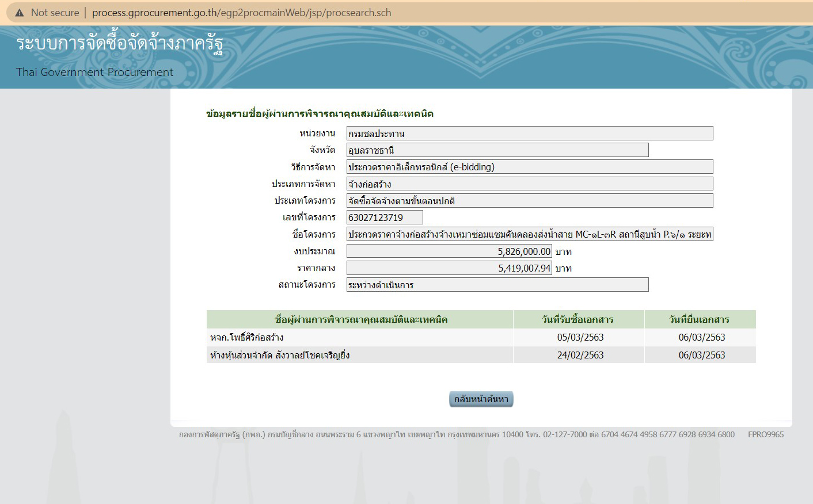Screen dimensions: 813x504
Task: Click the จังหวัด field showing อุบลราชธานี
Action: coord(496,150)
